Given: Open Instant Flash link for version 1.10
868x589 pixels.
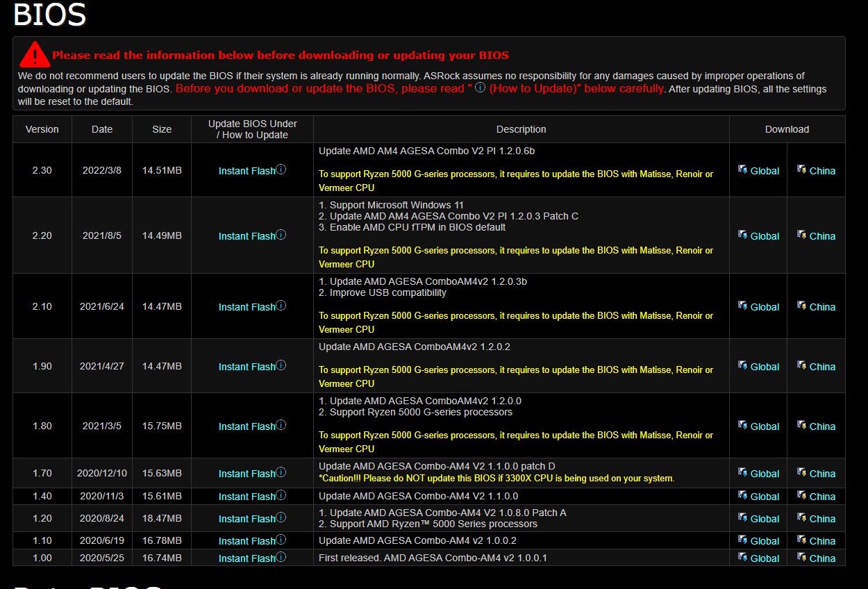Looking at the screenshot, I should click(x=247, y=541).
